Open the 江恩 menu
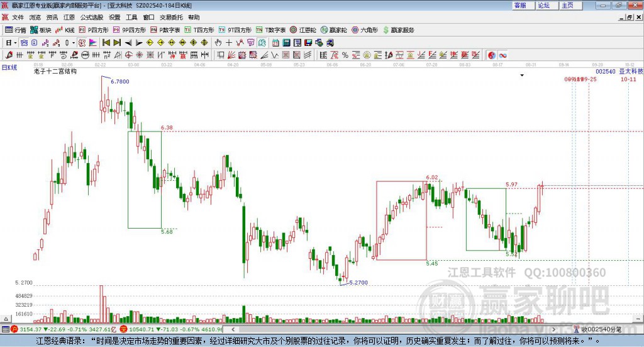This screenshot has height=347, width=644. (69, 17)
